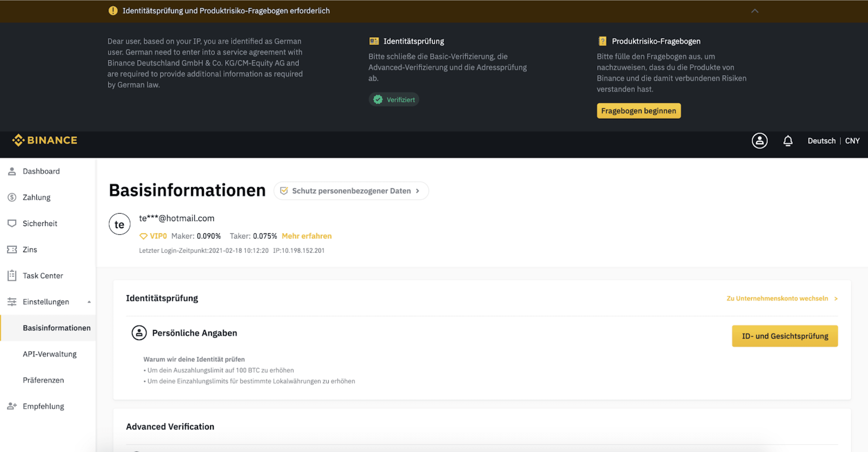Click the Maker 0.090% fee value
The height and width of the screenshot is (452, 868).
pos(209,236)
